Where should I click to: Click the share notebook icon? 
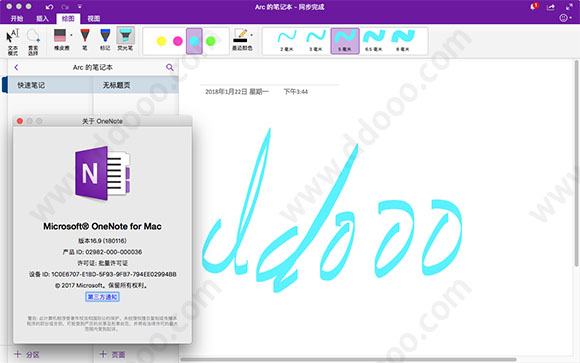551,7
